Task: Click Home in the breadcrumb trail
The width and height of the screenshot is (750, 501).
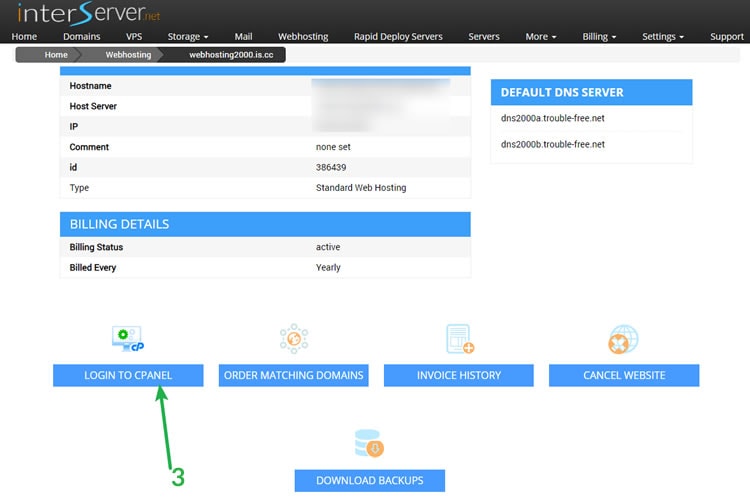Action: [x=55, y=55]
